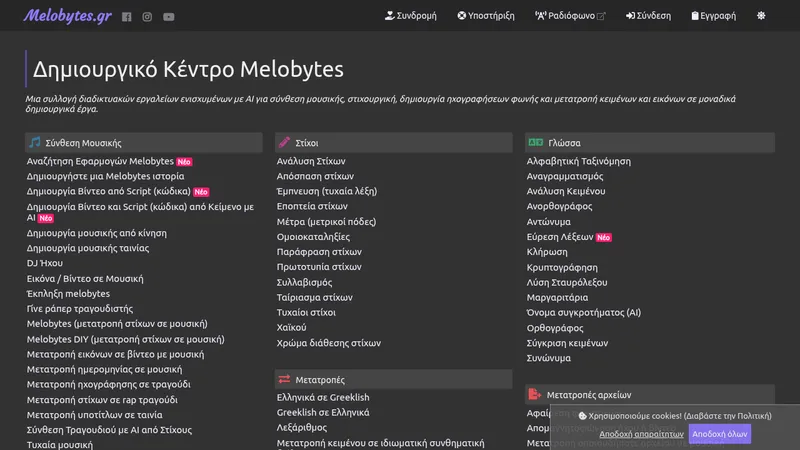This screenshot has width=800, height=450.
Task: Open the Υποστήριξη menu item
Action: 486,16
